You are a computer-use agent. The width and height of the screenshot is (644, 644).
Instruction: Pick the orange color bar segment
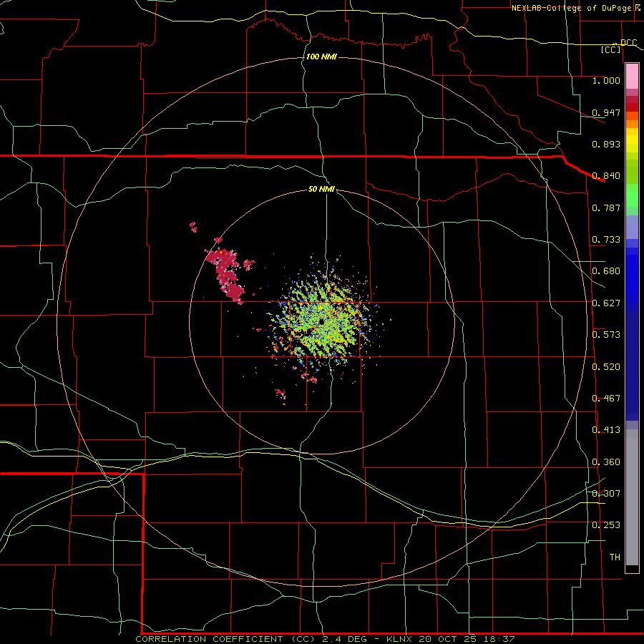632,124
